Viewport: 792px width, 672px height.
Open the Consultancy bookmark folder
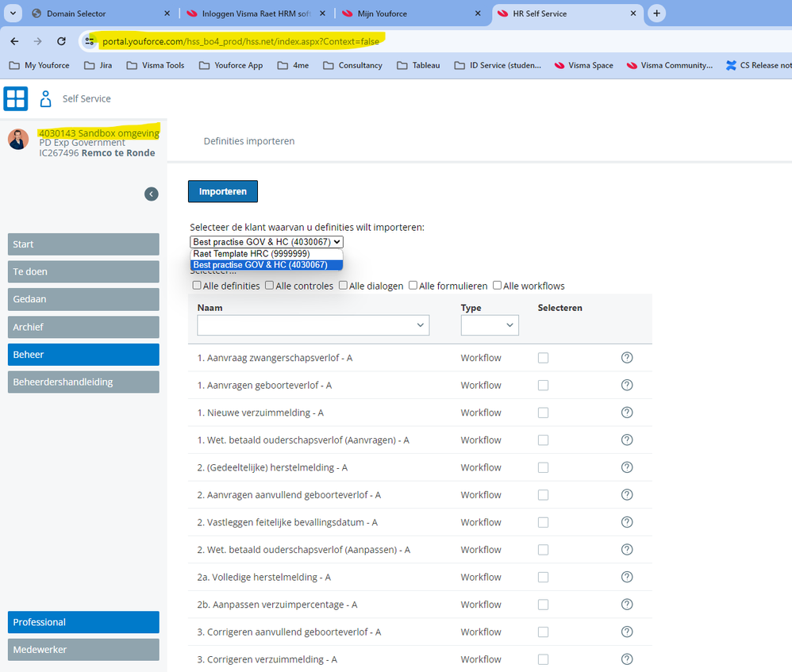click(352, 65)
